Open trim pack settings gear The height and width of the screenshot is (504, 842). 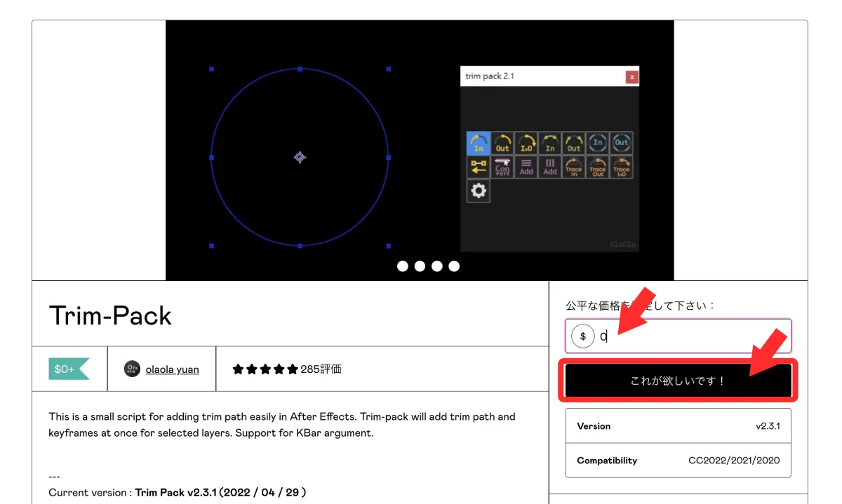coord(479,191)
